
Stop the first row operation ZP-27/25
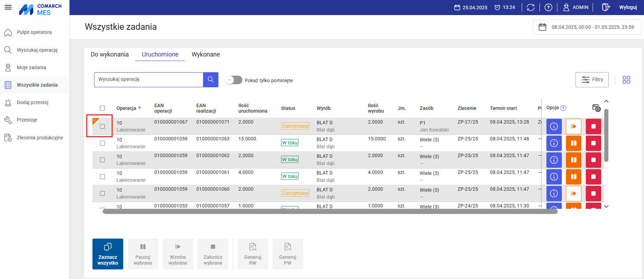(593, 126)
